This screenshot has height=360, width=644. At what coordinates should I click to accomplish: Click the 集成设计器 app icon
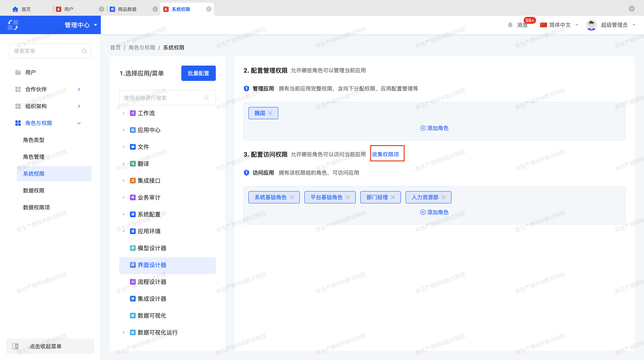point(133,299)
